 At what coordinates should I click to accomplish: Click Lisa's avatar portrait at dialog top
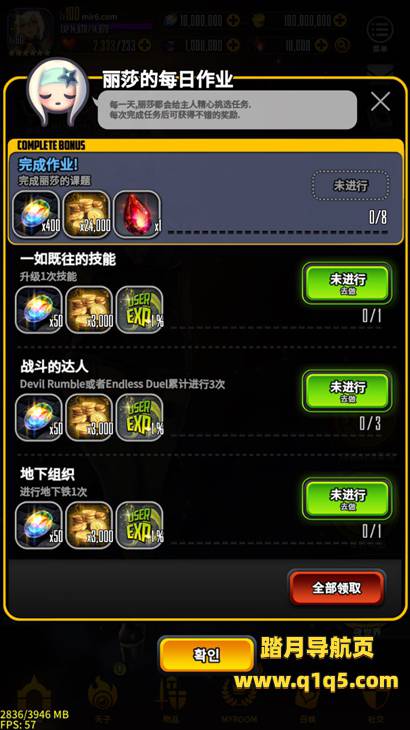pyautogui.click(x=57, y=93)
